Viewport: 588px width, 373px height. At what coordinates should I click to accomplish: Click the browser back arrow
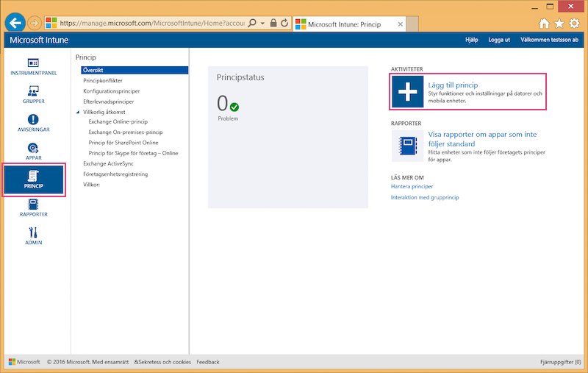15,24
